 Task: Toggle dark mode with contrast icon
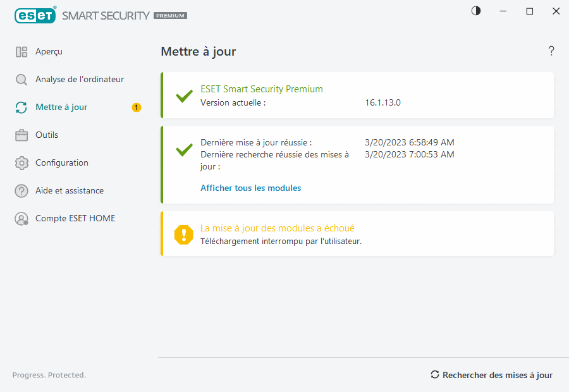click(475, 11)
